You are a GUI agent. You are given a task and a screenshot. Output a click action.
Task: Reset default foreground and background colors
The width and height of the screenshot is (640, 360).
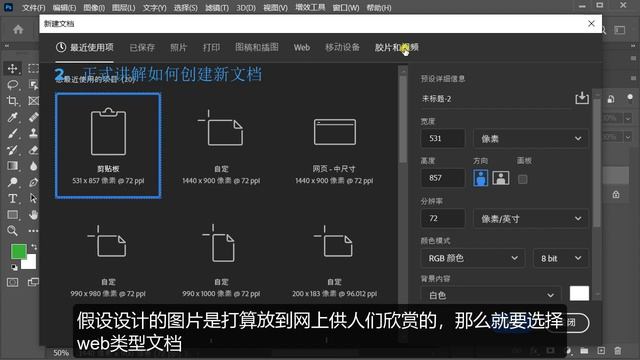pyautogui.click(x=14, y=267)
